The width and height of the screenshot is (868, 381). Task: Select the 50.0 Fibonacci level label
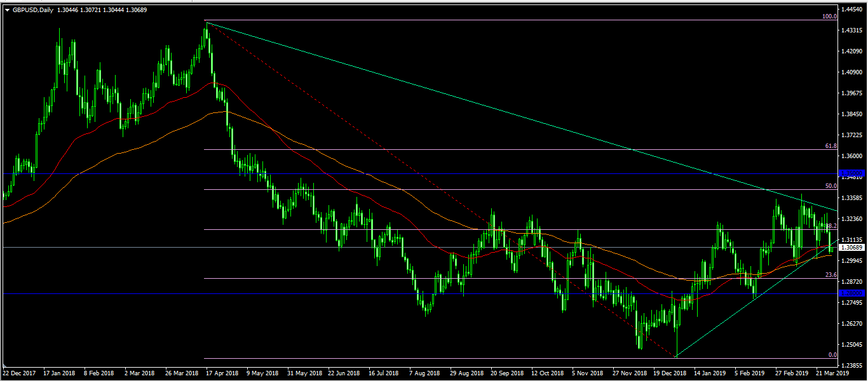pos(831,186)
